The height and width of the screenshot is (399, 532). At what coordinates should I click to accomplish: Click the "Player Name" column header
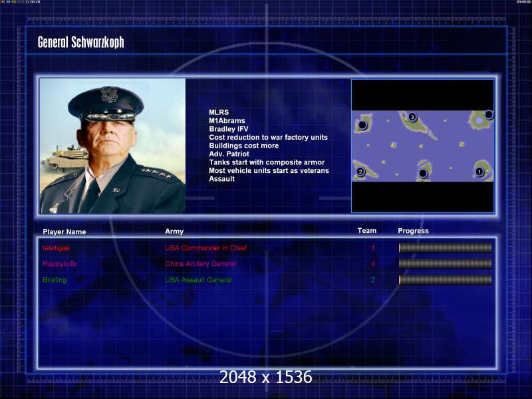(x=65, y=231)
